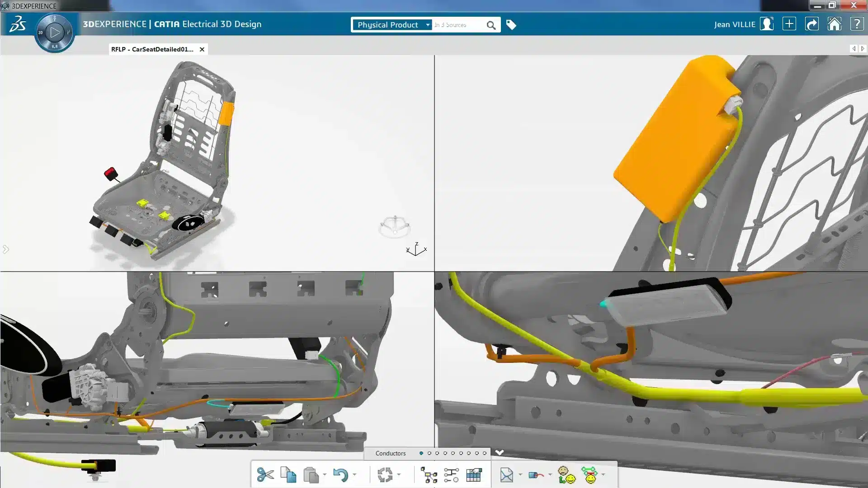This screenshot has width=868, height=488.
Task: Switch to the RFLP - CarSeatDetailed01 tab
Action: point(154,49)
